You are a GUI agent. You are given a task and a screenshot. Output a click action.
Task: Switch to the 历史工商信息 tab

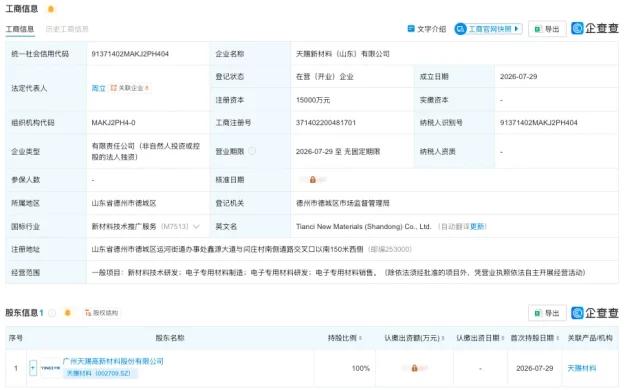point(67,29)
